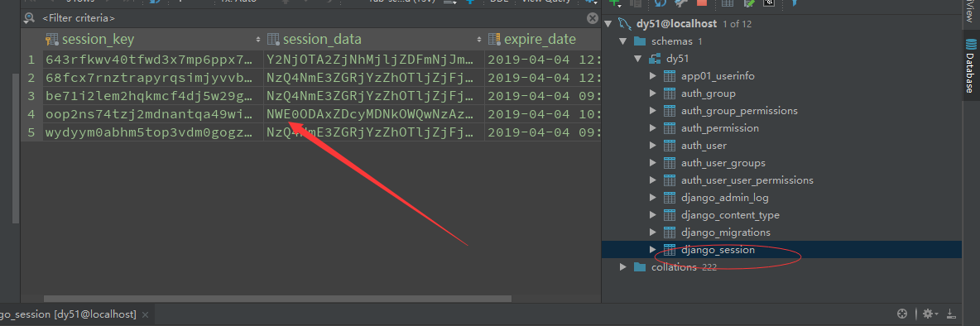Click the dy51 schema icon
This screenshot has height=326, width=980.
[x=655, y=59]
